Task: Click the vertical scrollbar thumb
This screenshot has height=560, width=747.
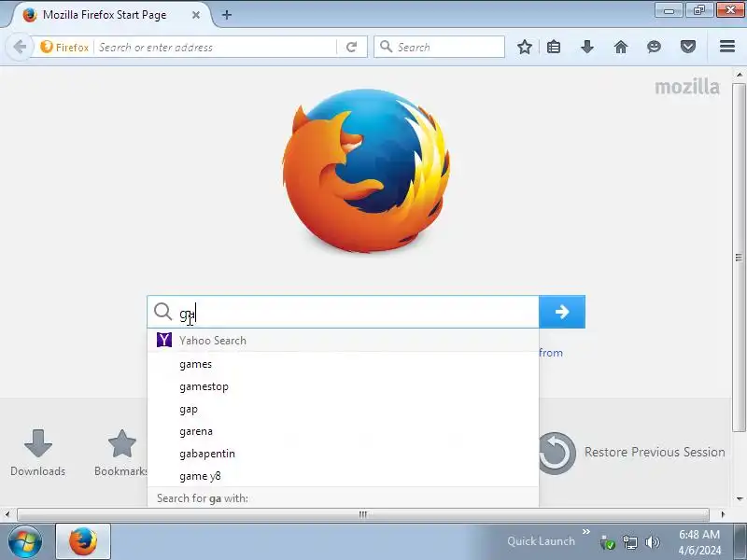Action: pos(739,258)
